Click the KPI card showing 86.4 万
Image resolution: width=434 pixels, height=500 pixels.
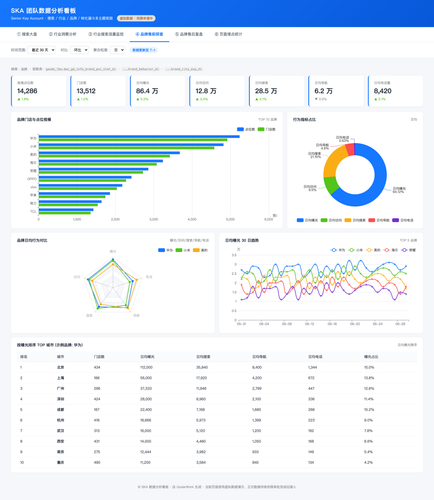(157, 91)
